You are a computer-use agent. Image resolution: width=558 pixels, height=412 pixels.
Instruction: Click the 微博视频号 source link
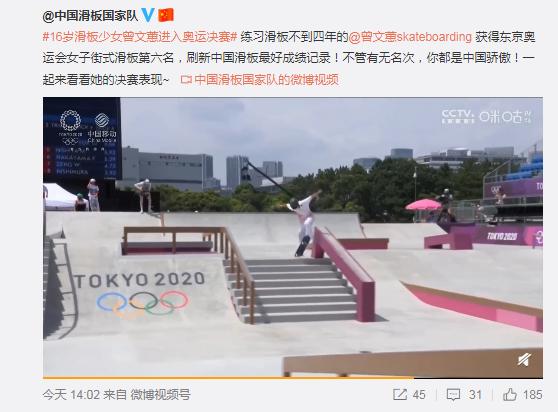pyautogui.click(x=160, y=395)
